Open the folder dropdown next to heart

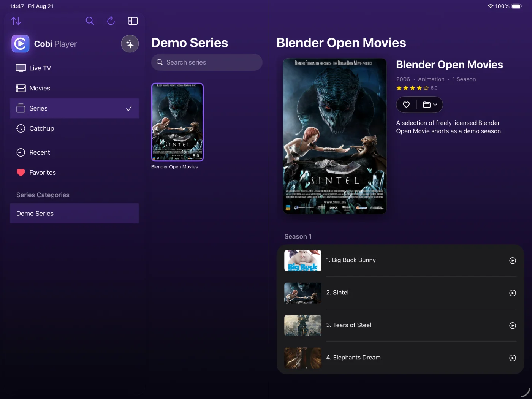coord(430,104)
